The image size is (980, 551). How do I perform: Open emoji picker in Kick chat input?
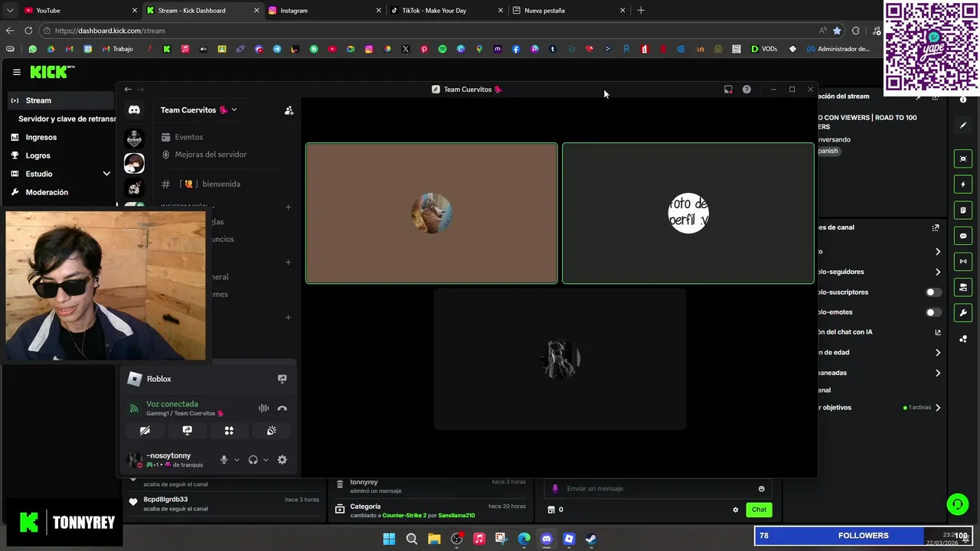[761, 489]
